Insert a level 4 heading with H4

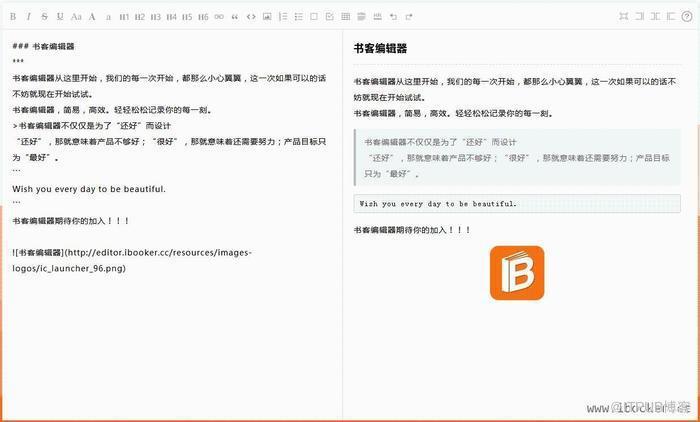coord(171,17)
